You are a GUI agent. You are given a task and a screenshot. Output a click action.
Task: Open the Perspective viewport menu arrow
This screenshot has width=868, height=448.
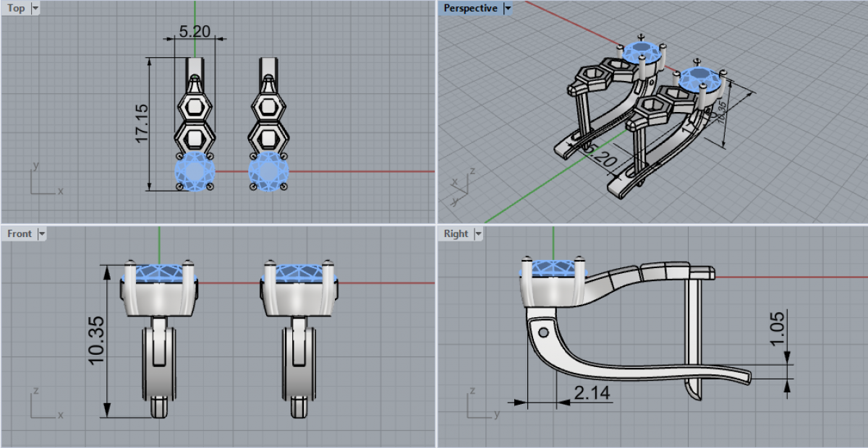(507, 9)
